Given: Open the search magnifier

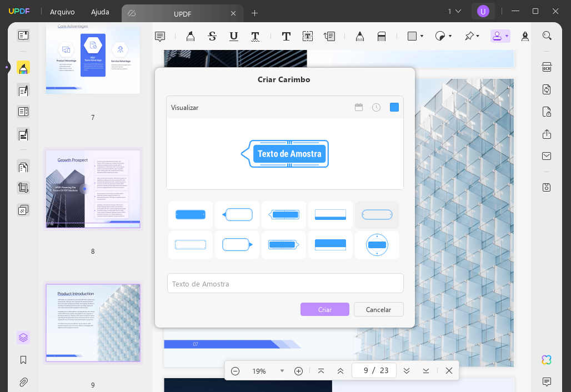Looking at the screenshot, I should click(x=547, y=36).
